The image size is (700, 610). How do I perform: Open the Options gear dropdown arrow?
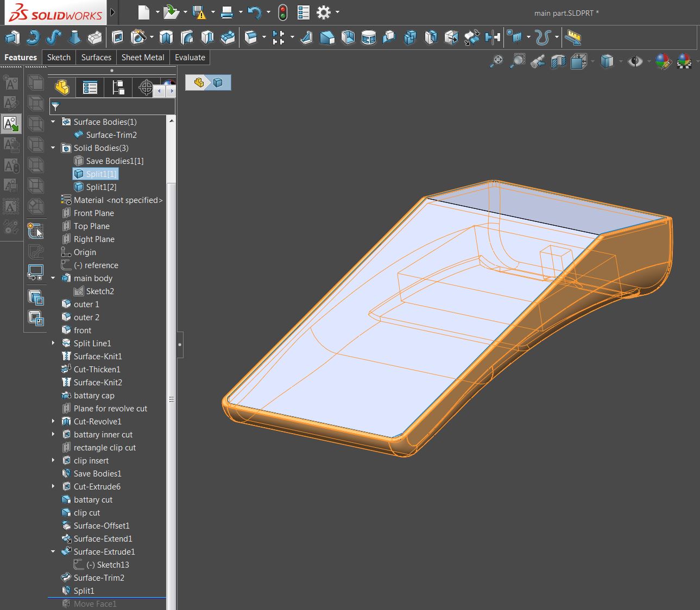tap(338, 12)
